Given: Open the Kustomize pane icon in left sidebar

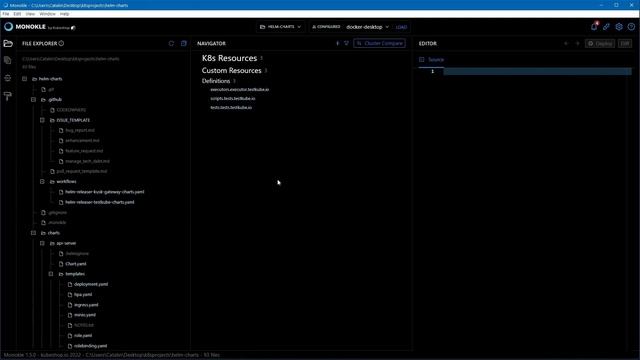Looking at the screenshot, I should click(8, 60).
